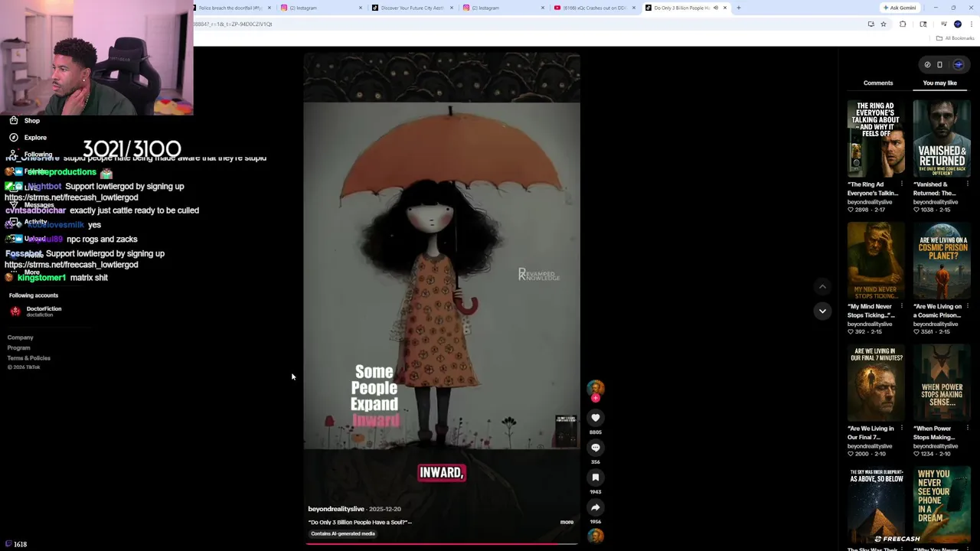The height and width of the screenshot is (551, 980).
Task: Open "When Power Stops Making Sense" thumbnail
Action: pos(942,383)
